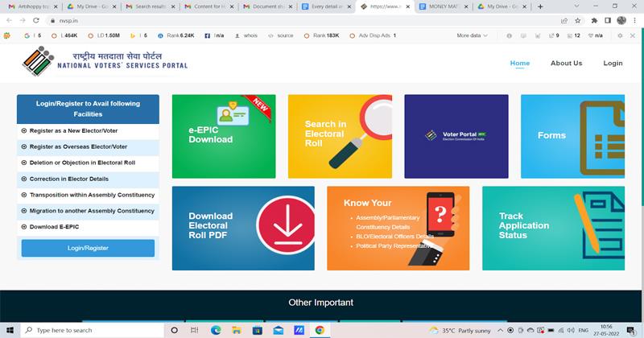The width and height of the screenshot is (644, 338).
Task: Click the share page icon in address bar
Action: 564,21
